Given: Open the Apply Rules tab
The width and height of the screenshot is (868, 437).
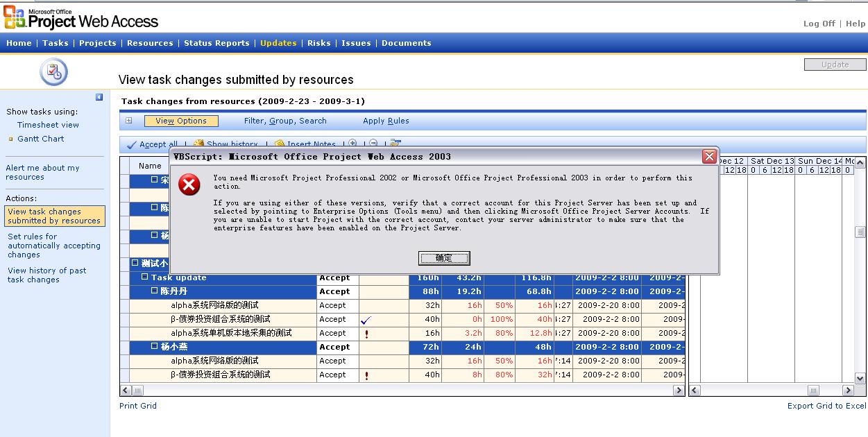Looking at the screenshot, I should tap(386, 121).
